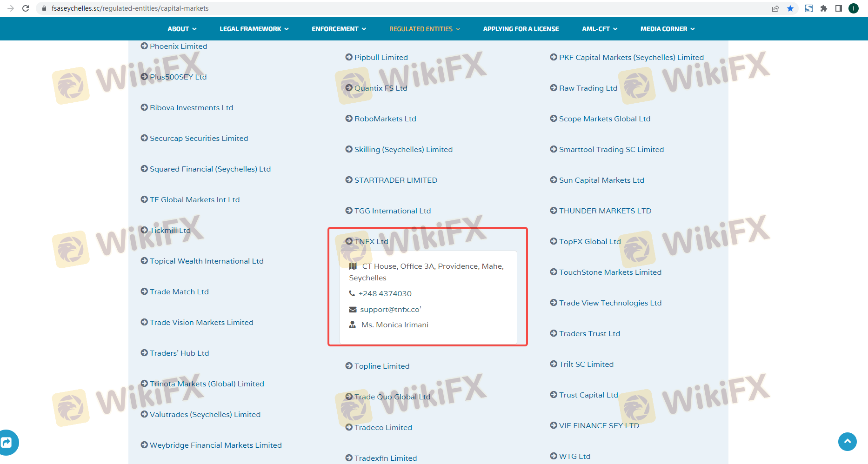Expand the ABOUT menu chevron
Viewport: 868px width, 464px height.
(x=194, y=29)
